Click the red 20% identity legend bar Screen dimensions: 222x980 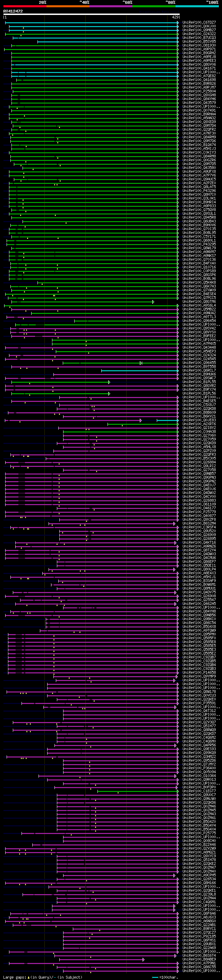(x=25, y=6)
